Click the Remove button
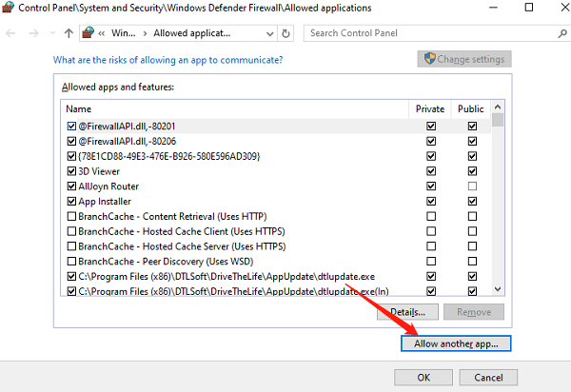This screenshot has height=392, width=571. 474,312
